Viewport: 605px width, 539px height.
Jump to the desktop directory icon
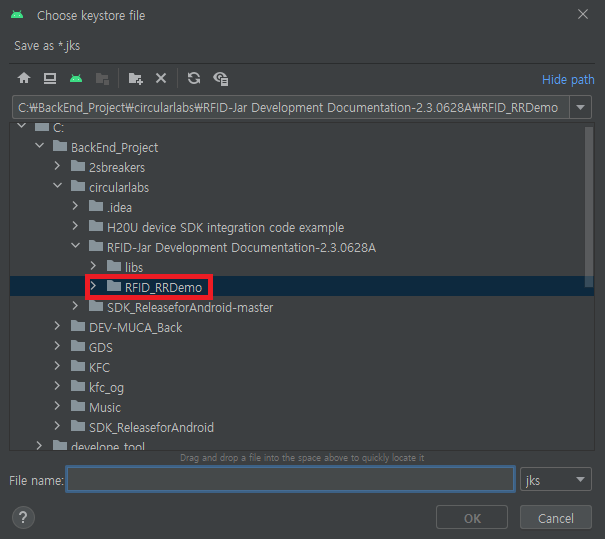pyautogui.click(x=50, y=78)
